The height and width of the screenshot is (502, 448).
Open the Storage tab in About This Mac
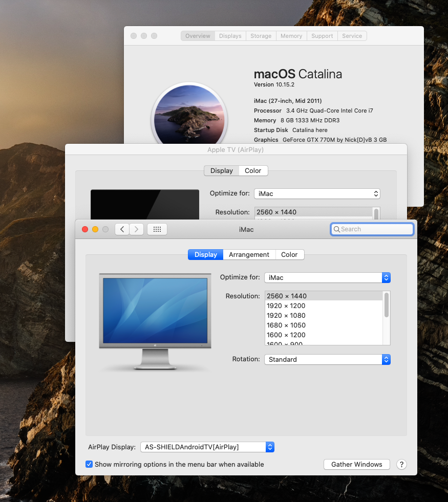pos(261,36)
